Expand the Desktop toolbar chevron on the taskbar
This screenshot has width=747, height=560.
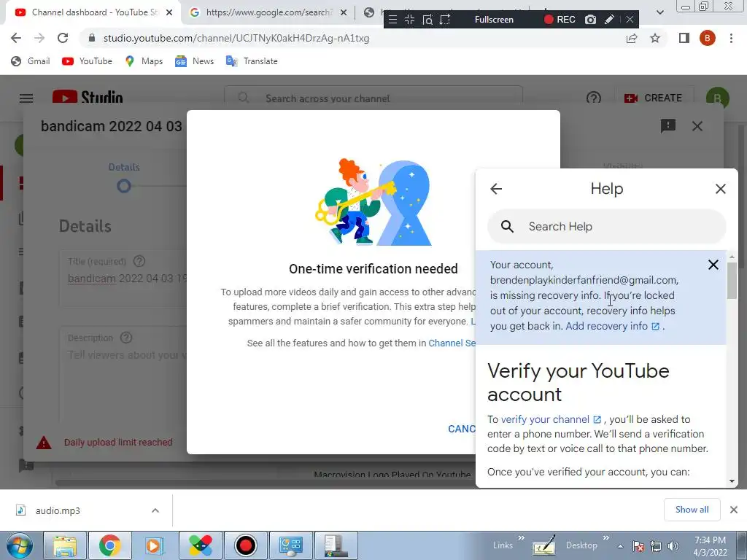pos(605,538)
